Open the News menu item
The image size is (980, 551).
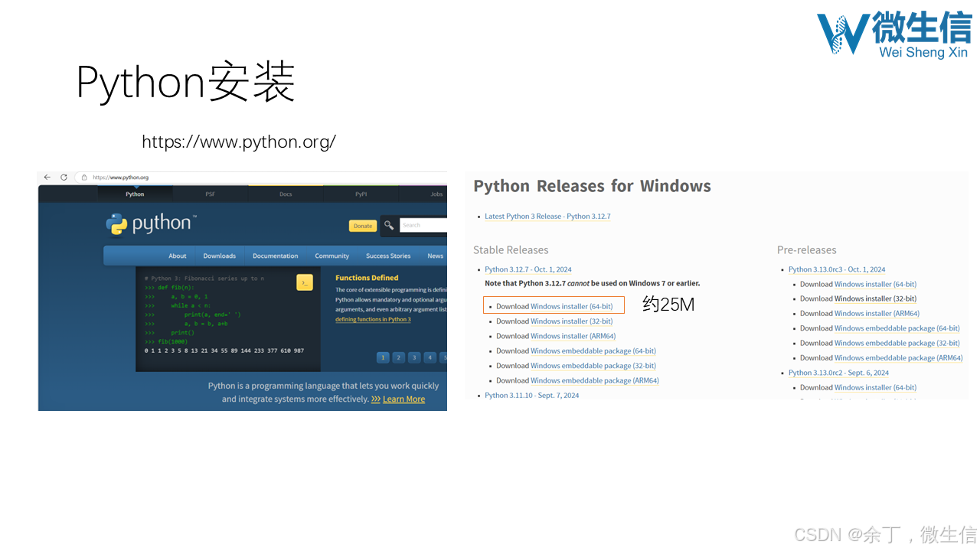435,256
